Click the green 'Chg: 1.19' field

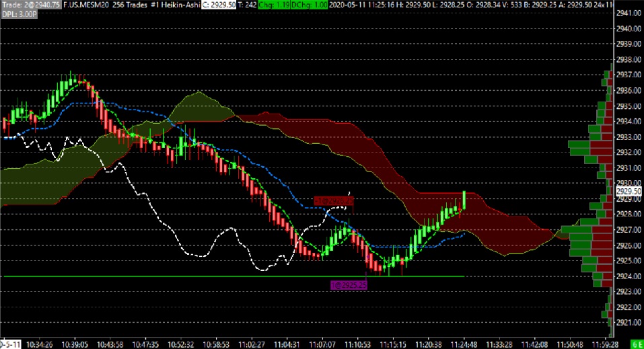point(274,5)
